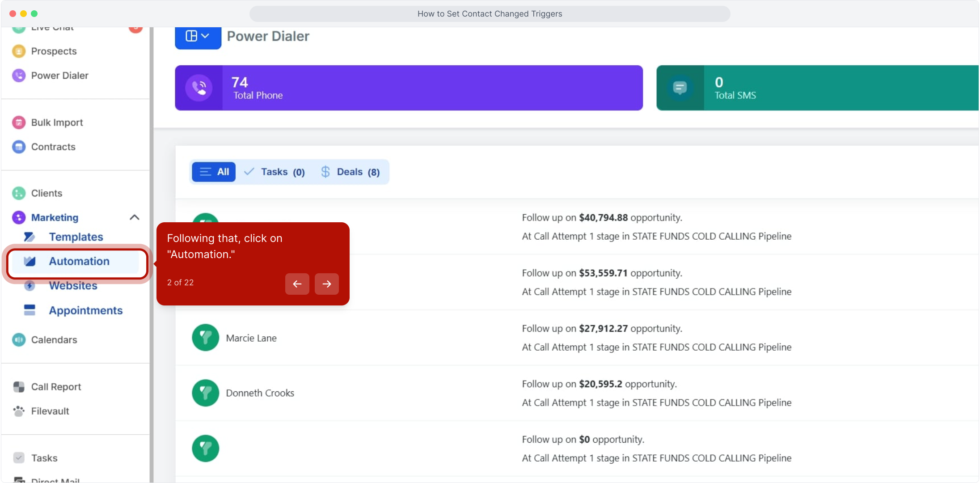The image size is (980, 483).
Task: Click the Clients icon in the sidebar
Action: click(19, 193)
